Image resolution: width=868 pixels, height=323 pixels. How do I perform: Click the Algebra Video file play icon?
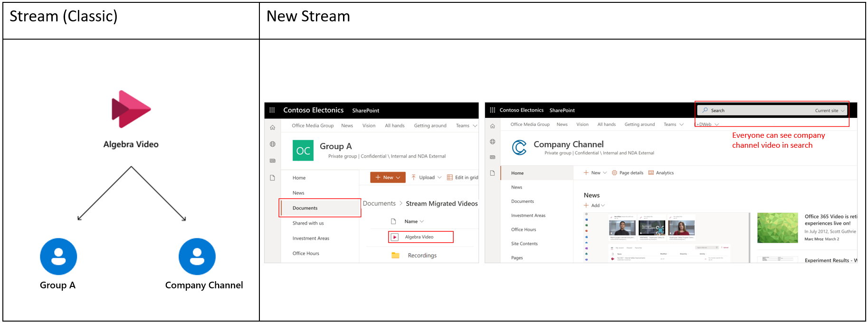click(x=395, y=237)
